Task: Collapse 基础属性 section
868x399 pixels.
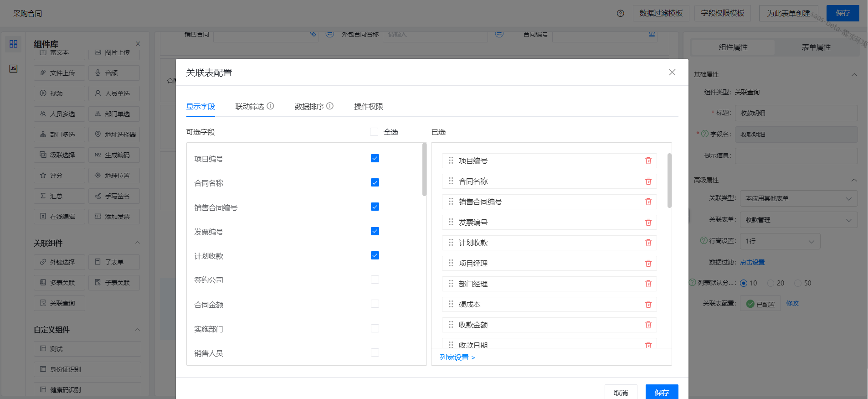Action: pos(854,74)
